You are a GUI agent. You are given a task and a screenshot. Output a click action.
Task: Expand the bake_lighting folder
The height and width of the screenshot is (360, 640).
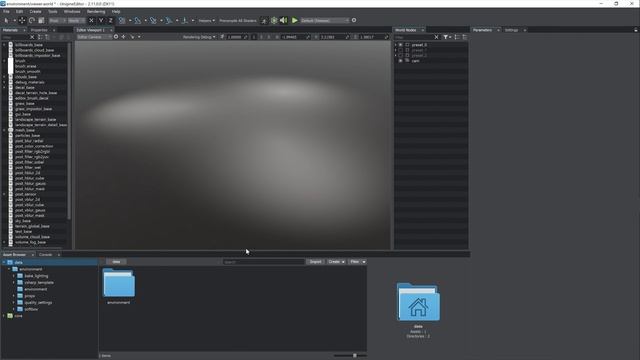(14, 276)
